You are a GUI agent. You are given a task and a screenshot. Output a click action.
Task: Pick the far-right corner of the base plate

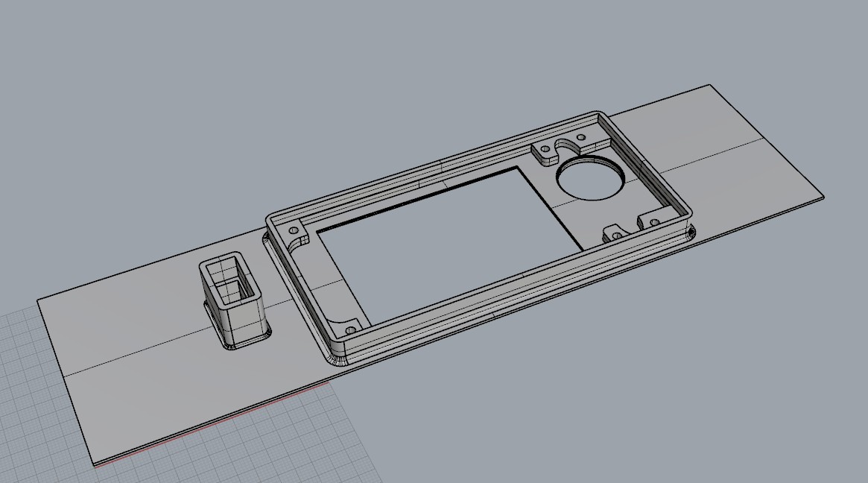[822, 198]
